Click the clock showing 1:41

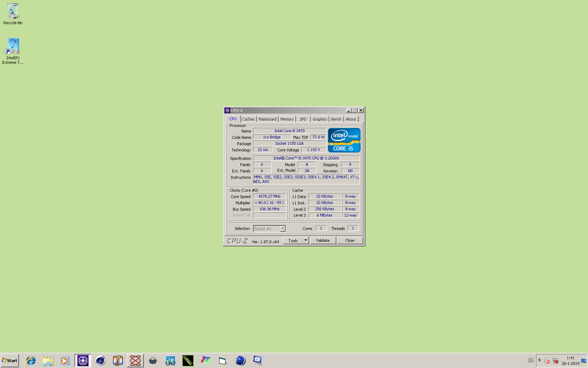(570, 358)
